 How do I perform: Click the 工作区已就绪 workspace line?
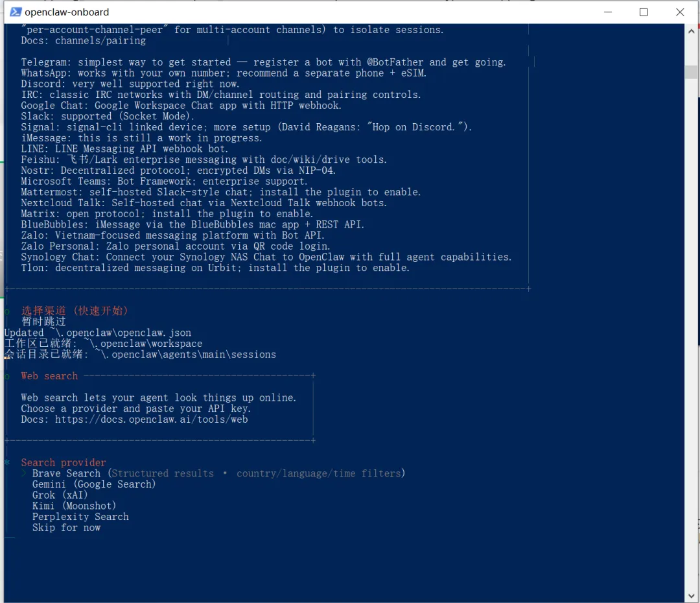(x=104, y=344)
